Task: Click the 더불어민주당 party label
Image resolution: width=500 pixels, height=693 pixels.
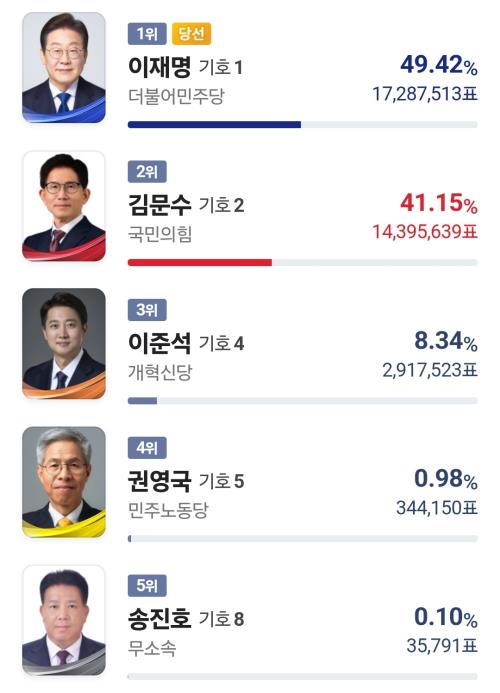Action: [176, 95]
